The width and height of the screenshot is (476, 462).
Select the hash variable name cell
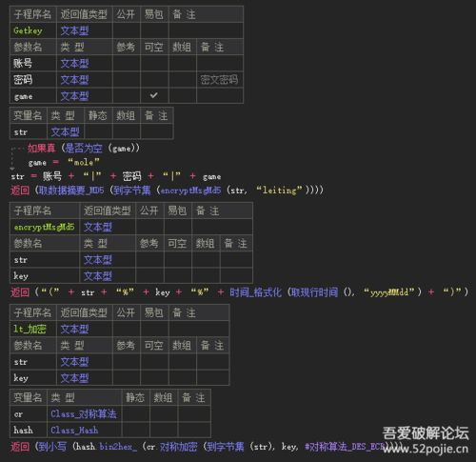click(29, 431)
